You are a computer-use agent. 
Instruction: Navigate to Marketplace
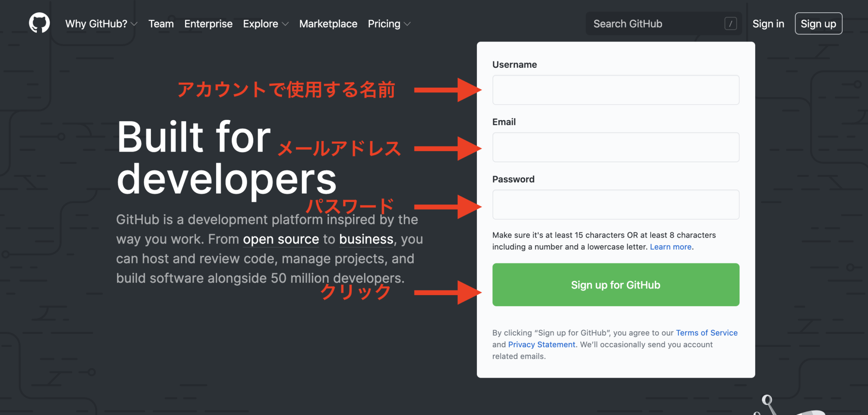click(328, 24)
